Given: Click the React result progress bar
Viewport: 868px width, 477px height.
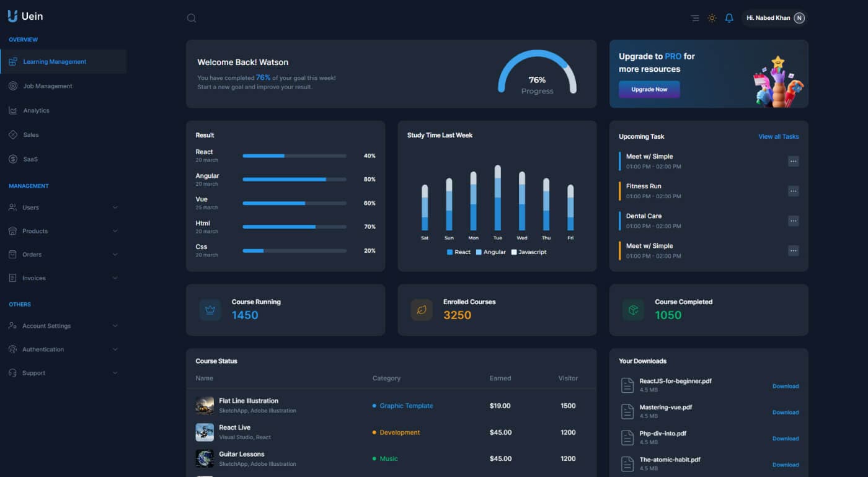Looking at the screenshot, I should (294, 155).
